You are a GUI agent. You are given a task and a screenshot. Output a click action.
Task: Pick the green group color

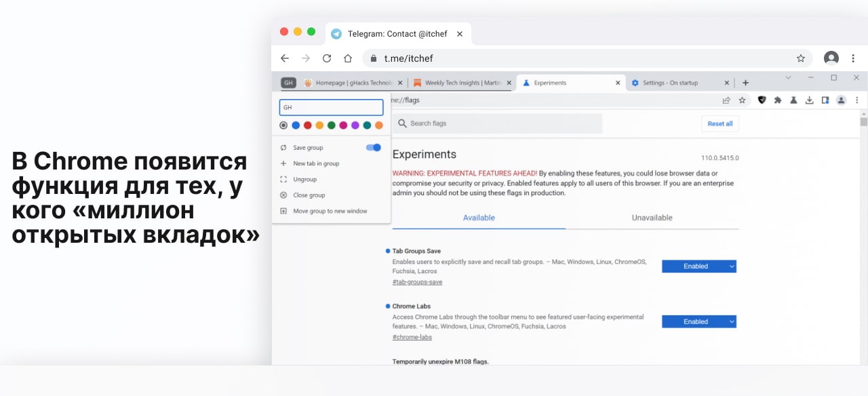[331, 125]
